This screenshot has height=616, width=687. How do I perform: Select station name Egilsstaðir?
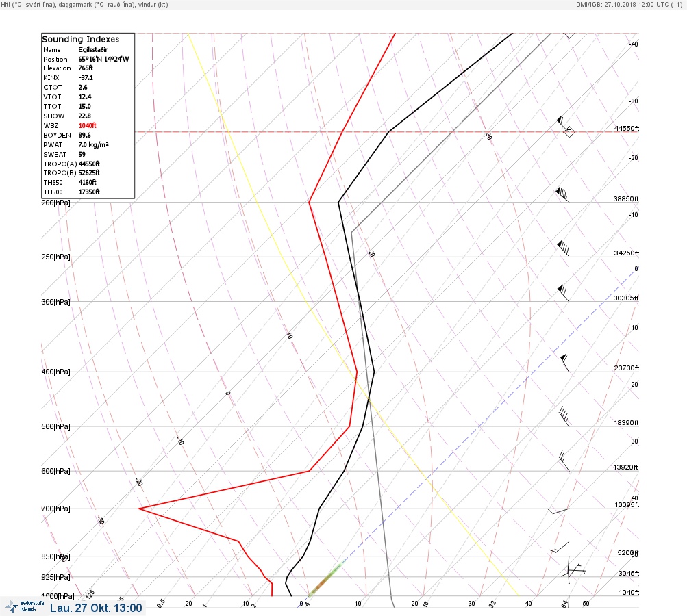pyautogui.click(x=93, y=49)
